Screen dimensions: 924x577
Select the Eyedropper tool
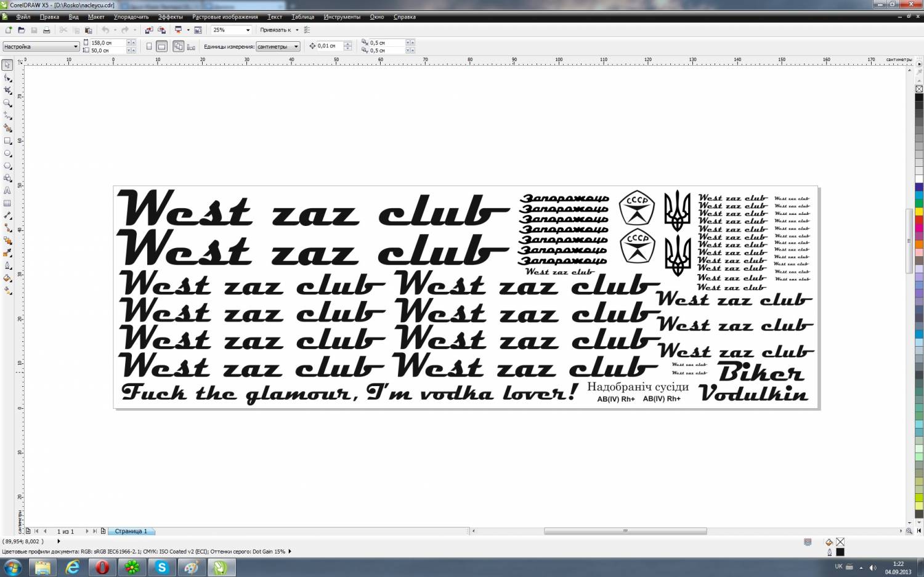point(7,253)
